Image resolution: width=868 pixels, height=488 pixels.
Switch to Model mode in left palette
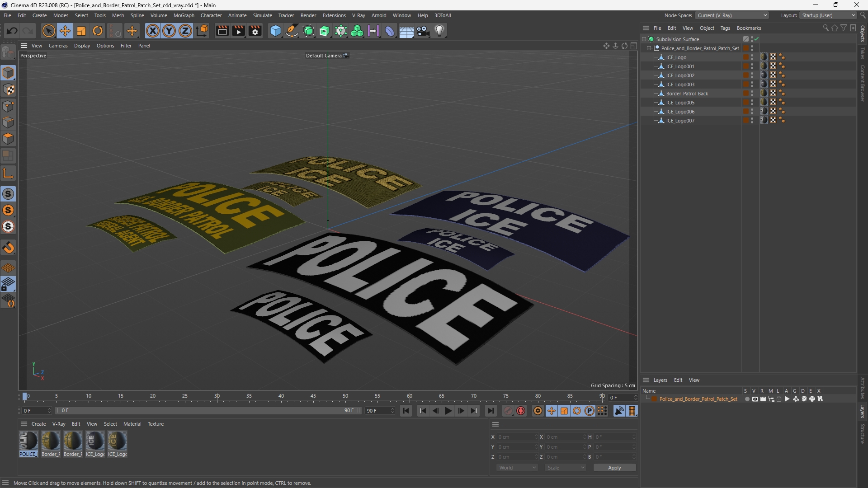coord(8,73)
